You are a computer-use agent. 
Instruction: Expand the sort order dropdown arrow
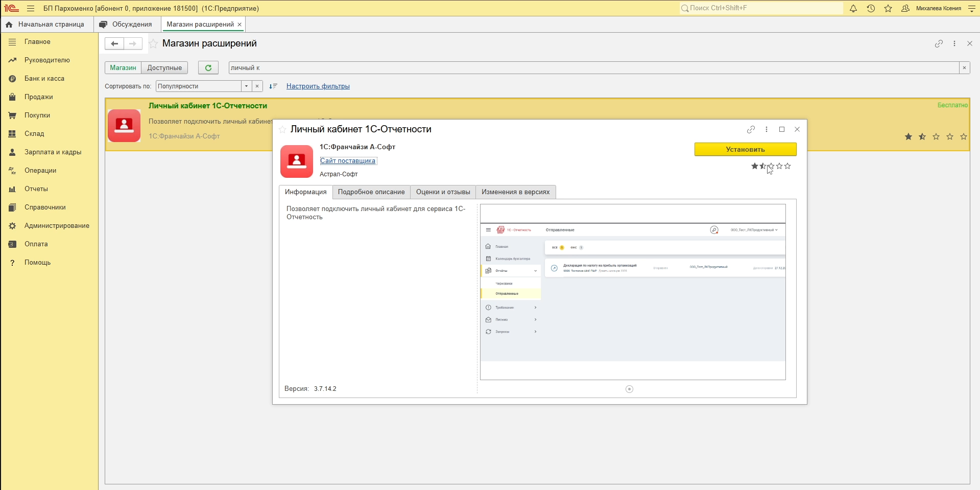click(x=246, y=86)
